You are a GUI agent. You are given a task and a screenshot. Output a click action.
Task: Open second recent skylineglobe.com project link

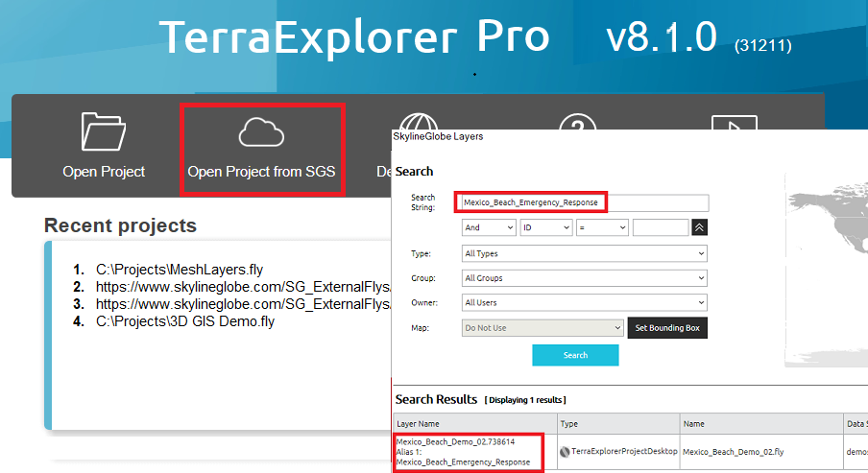pyautogui.click(x=243, y=287)
